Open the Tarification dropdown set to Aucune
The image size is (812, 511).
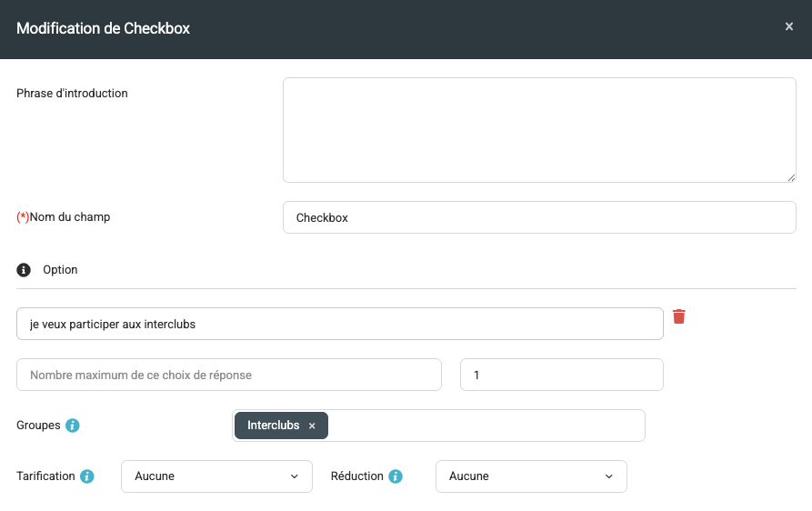216,476
